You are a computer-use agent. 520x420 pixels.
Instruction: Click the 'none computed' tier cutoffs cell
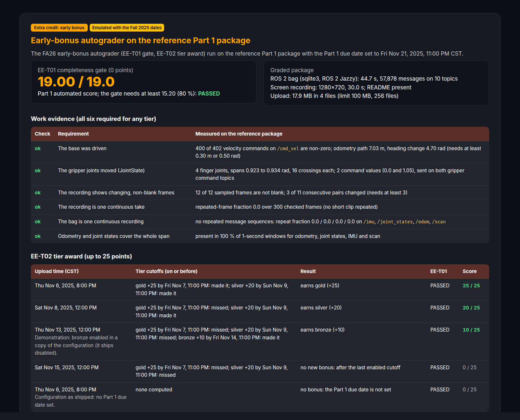154,390
